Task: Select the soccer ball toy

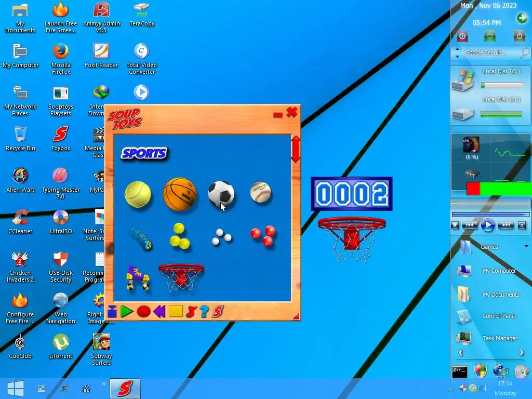Action: click(x=221, y=193)
